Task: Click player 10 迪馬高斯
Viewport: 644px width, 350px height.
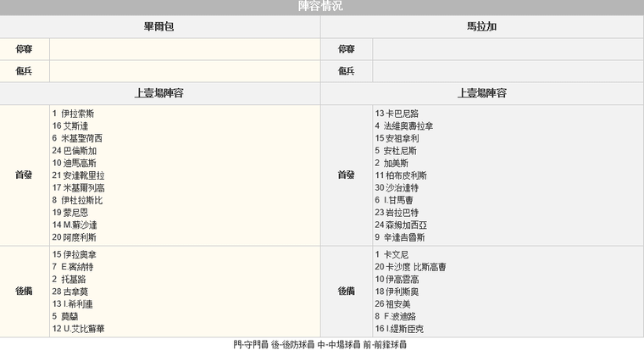Action: pyautogui.click(x=75, y=163)
